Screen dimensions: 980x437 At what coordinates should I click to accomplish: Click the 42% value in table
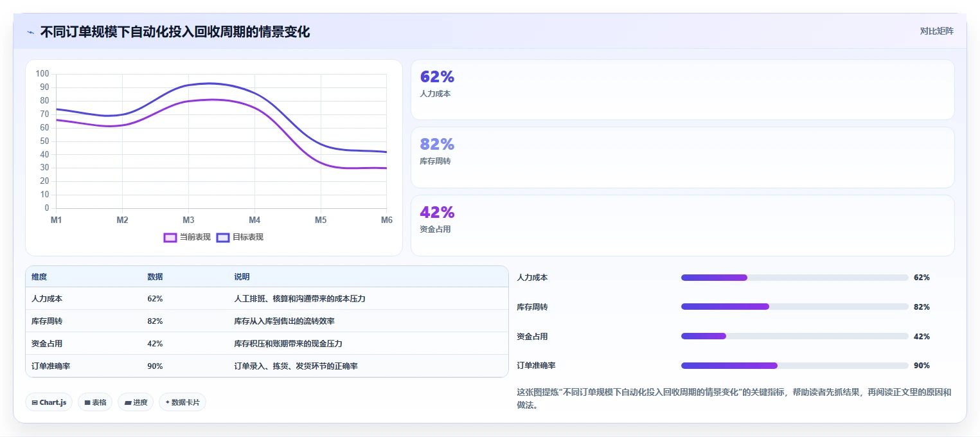155,344
